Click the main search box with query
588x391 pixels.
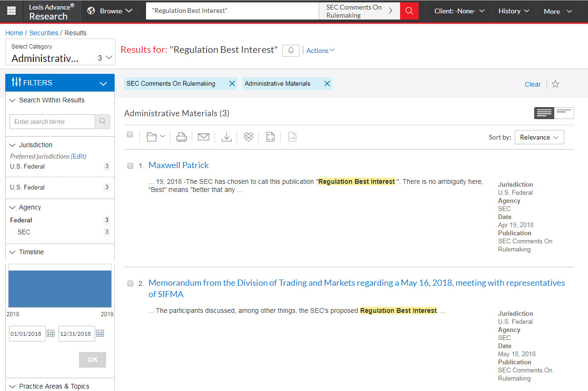point(232,10)
